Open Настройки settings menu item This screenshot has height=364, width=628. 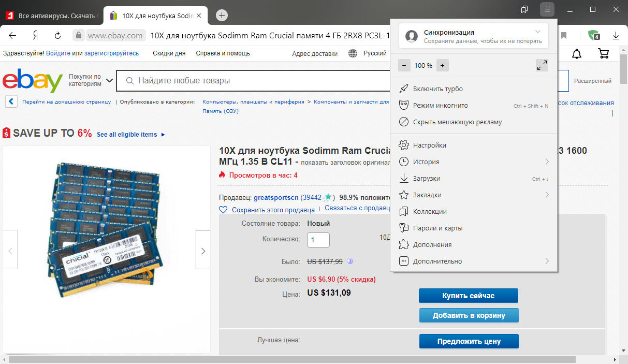[474, 145]
